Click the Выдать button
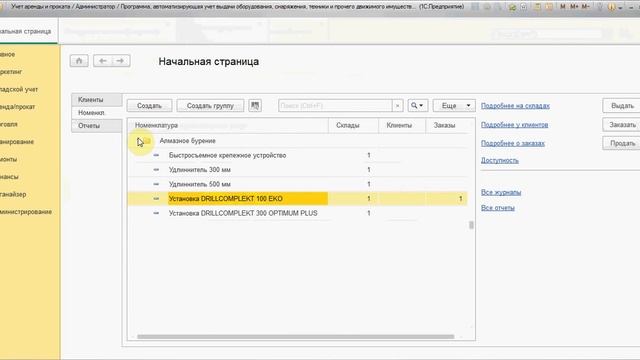 [622, 106]
